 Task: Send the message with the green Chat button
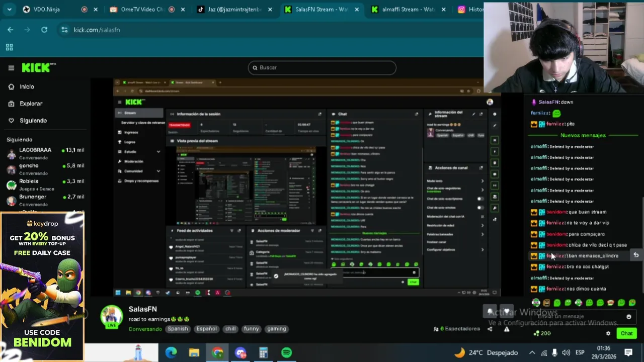[x=626, y=333]
